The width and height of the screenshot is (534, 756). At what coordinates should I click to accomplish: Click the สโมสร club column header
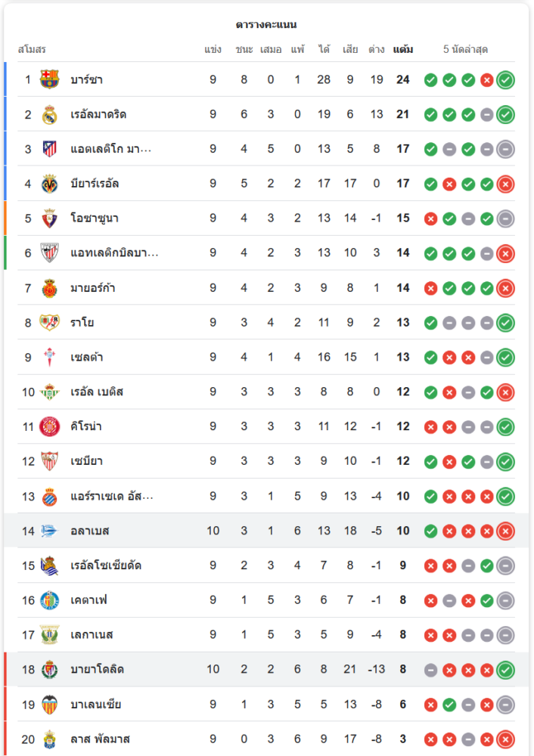(x=32, y=50)
